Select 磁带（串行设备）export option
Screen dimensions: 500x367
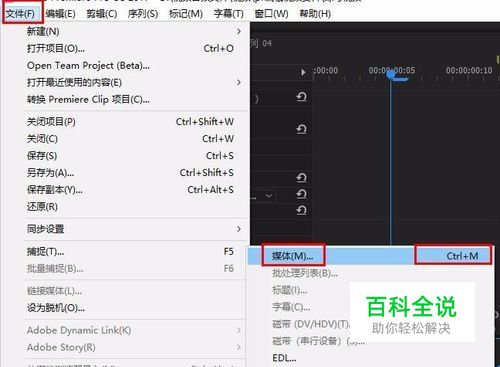(318, 341)
